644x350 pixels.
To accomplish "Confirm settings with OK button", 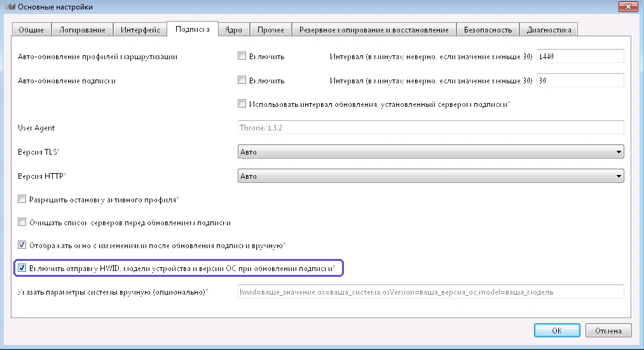I will (x=557, y=331).
